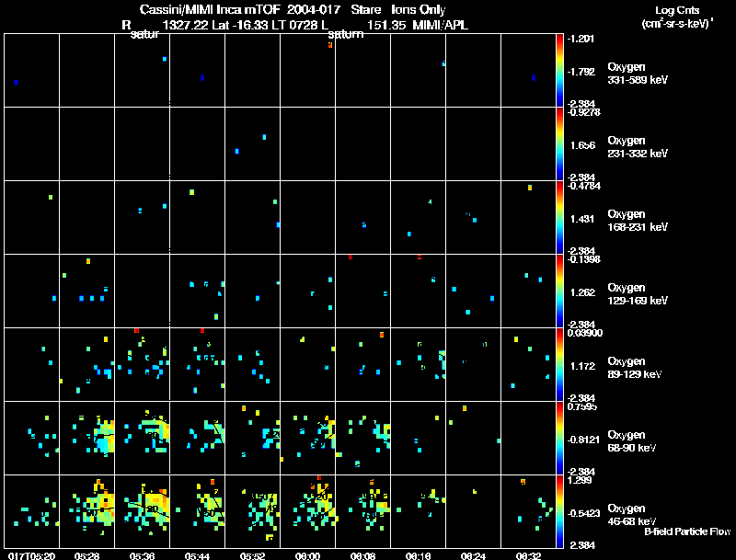
Task: Click the 'Lat -16.33' text
Action: point(238,25)
